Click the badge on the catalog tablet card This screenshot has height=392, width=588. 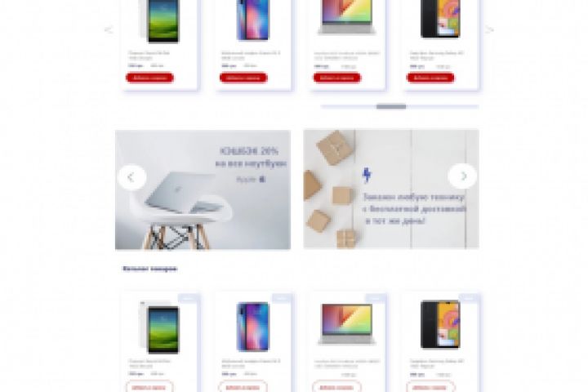[x=188, y=298]
